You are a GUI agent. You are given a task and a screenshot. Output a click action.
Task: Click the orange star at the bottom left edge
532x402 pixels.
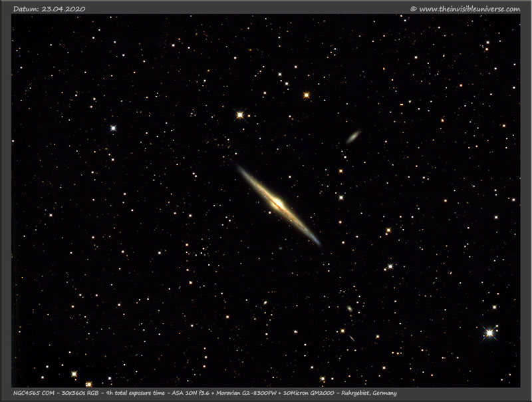click(88, 384)
